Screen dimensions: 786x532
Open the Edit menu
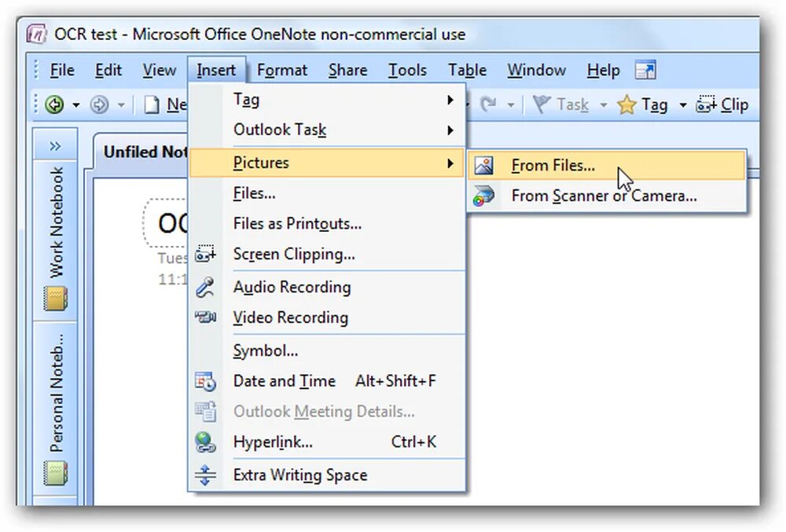point(108,70)
